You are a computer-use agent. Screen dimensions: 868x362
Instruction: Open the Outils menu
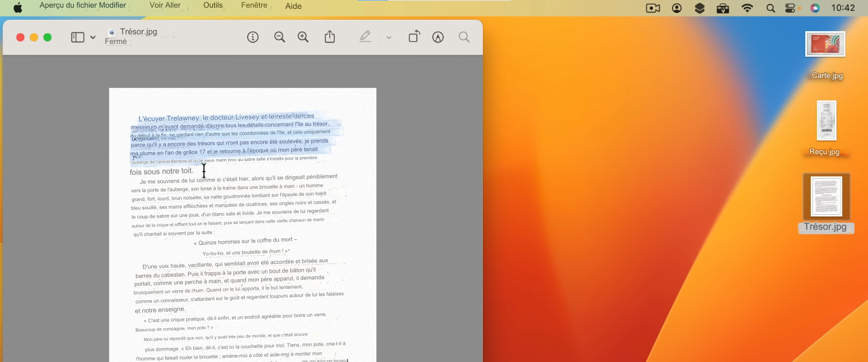click(213, 5)
